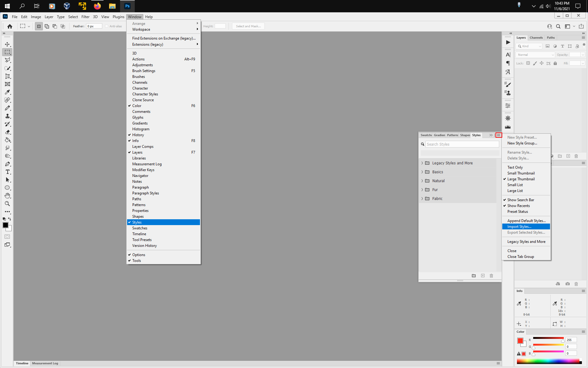Expand the Fur styles group
This screenshot has height=368, width=588.
point(422,190)
